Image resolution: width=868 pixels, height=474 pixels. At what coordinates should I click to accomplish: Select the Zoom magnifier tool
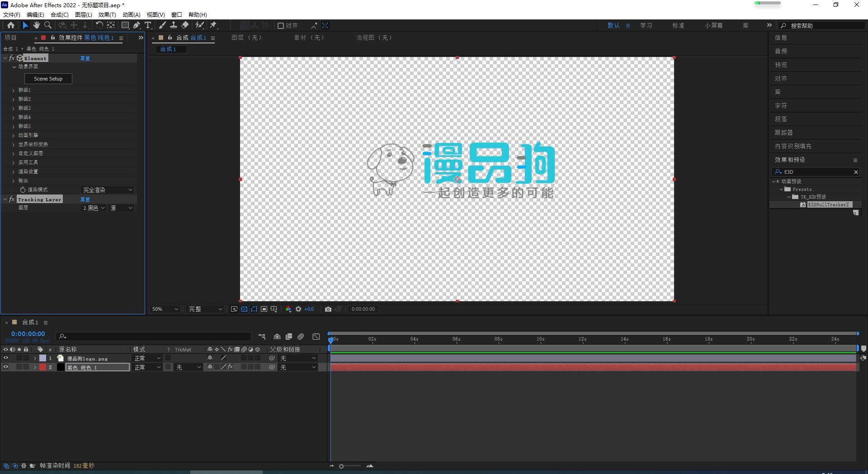[x=48, y=25]
